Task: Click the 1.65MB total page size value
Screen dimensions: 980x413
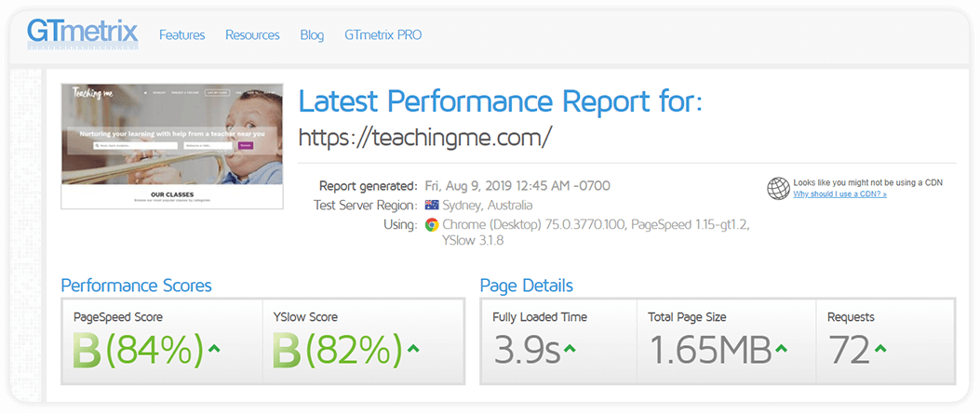Action: [x=709, y=350]
